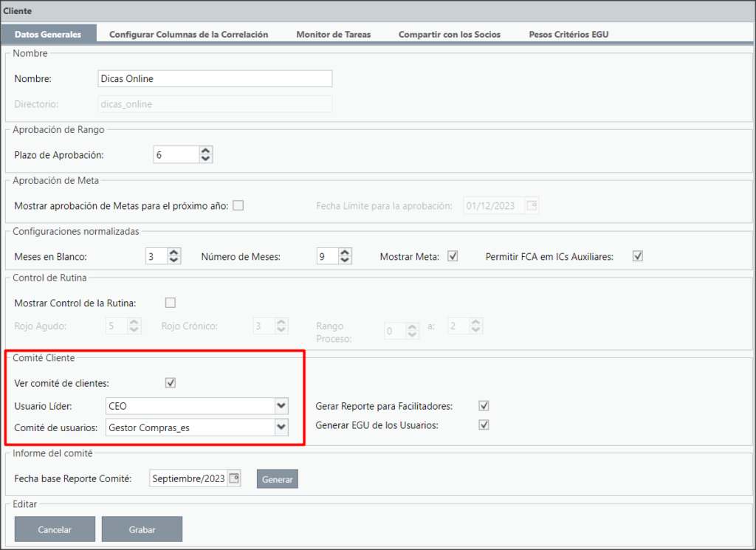This screenshot has width=756, height=550.
Task: Increase Plazo de Aprobación value
Action: pyautogui.click(x=206, y=151)
